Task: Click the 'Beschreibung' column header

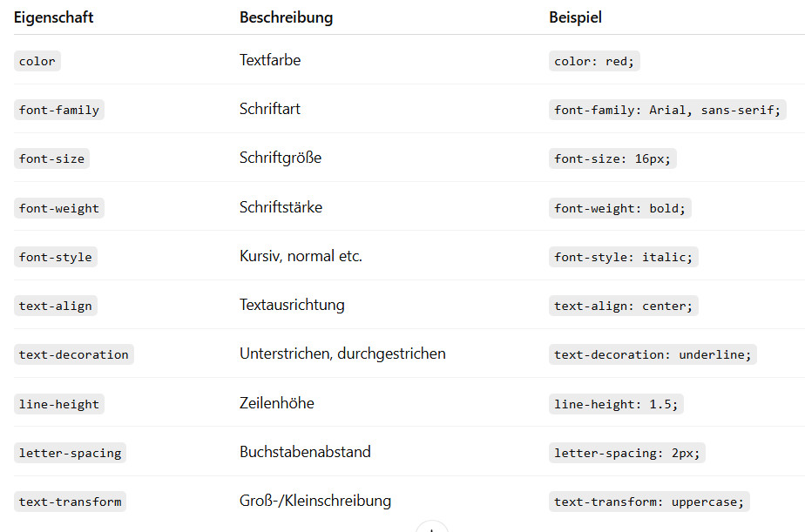Action: [x=286, y=17]
